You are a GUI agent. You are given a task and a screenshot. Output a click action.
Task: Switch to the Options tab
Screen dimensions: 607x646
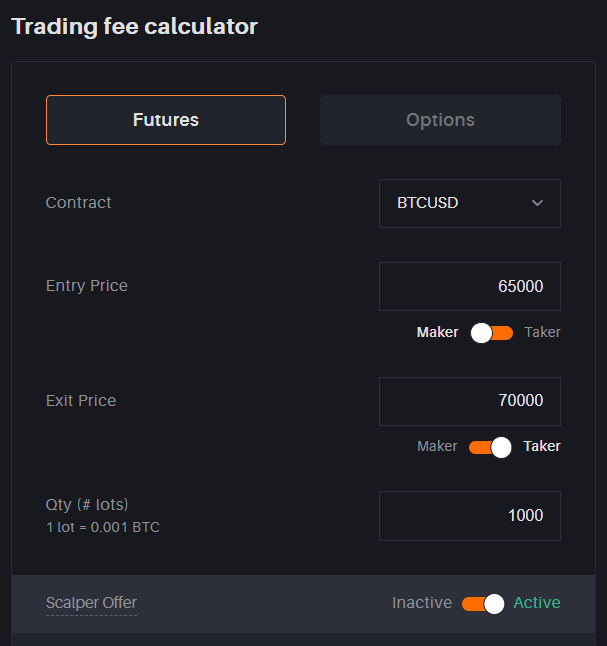440,120
